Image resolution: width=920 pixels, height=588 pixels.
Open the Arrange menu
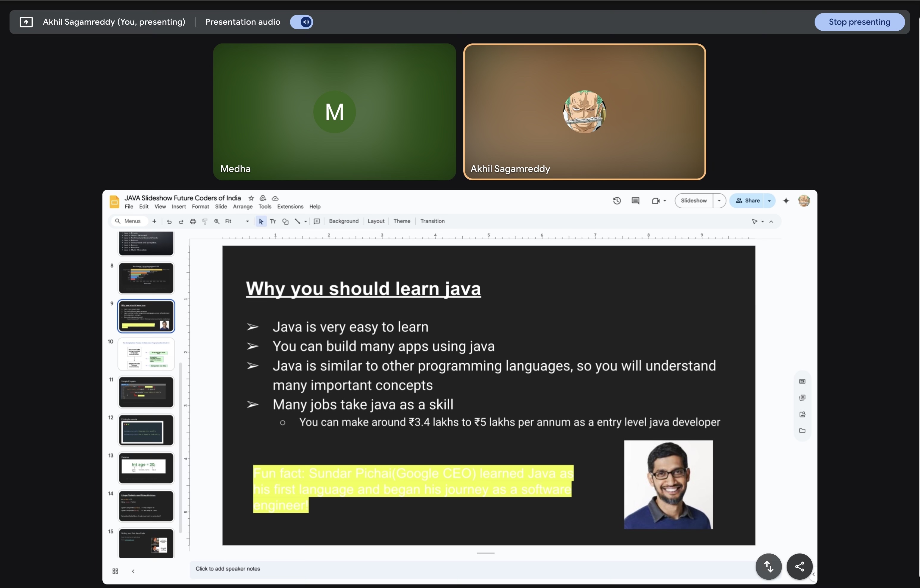click(243, 207)
